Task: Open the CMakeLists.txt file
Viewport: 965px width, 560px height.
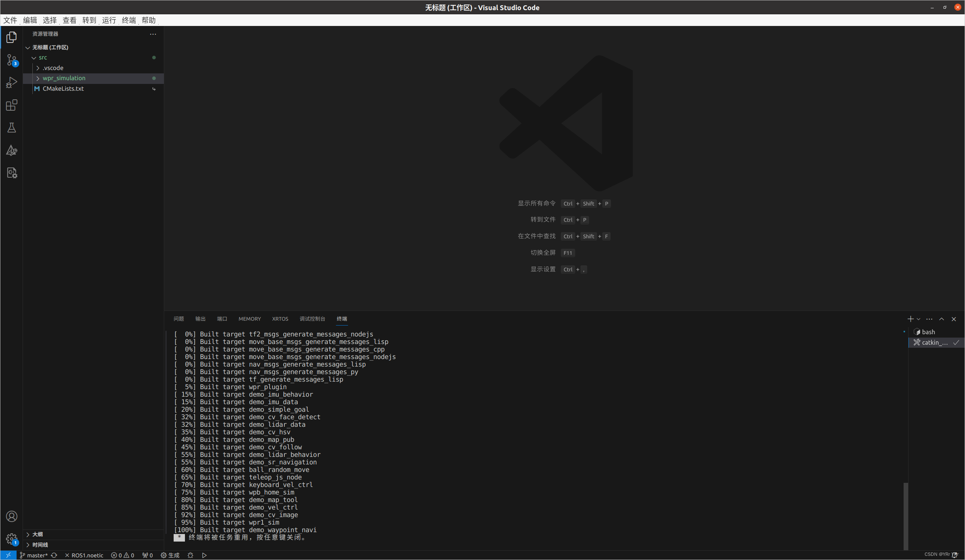Action: coord(93,88)
